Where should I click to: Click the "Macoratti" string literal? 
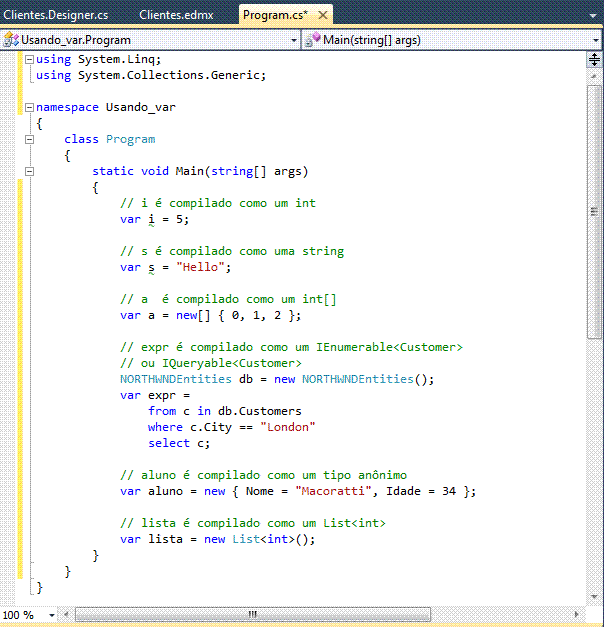coord(333,491)
